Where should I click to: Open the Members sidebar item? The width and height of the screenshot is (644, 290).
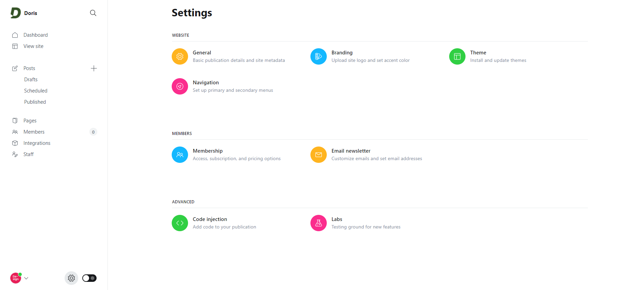34,132
